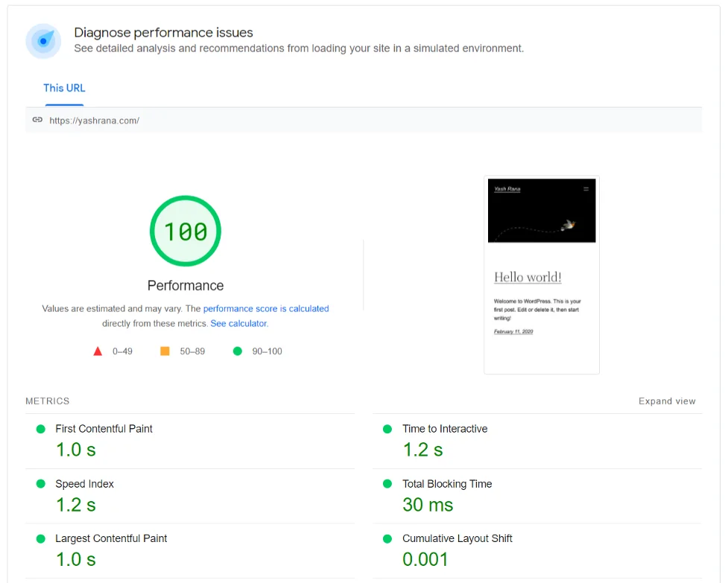Open the See calculator link
728x583 pixels.
pos(238,323)
